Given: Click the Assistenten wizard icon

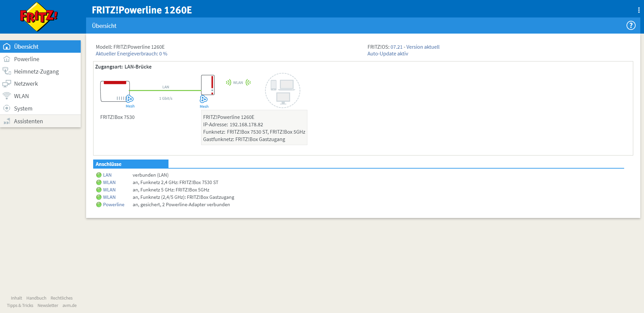Looking at the screenshot, I should (x=7, y=121).
